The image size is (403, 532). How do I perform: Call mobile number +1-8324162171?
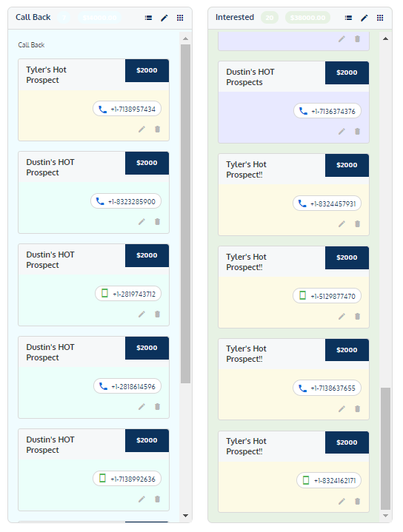[x=329, y=480]
